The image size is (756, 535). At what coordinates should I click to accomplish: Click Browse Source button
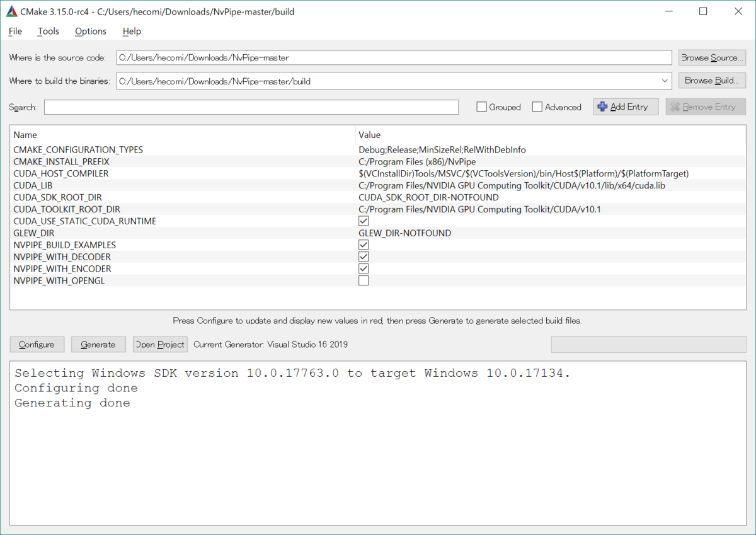[712, 57]
